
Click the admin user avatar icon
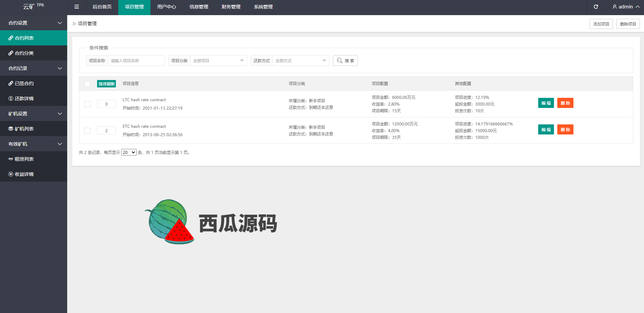pyautogui.click(x=615, y=7)
